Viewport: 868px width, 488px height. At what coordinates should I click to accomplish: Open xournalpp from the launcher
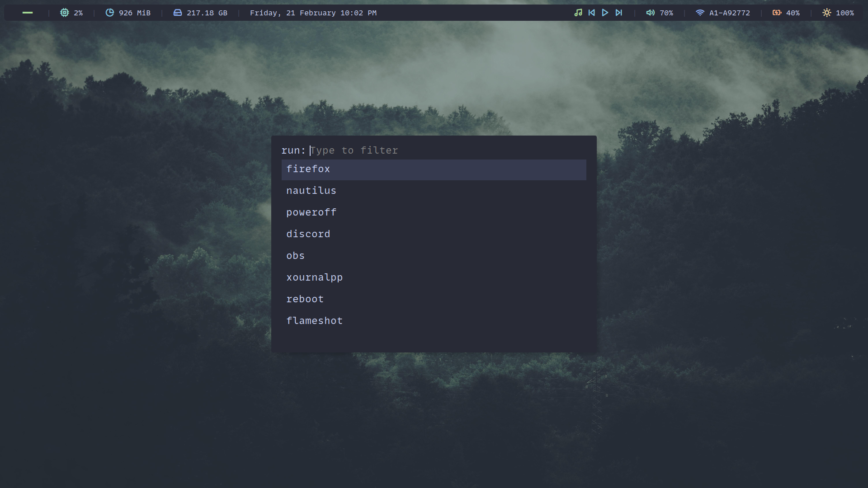pos(434,278)
